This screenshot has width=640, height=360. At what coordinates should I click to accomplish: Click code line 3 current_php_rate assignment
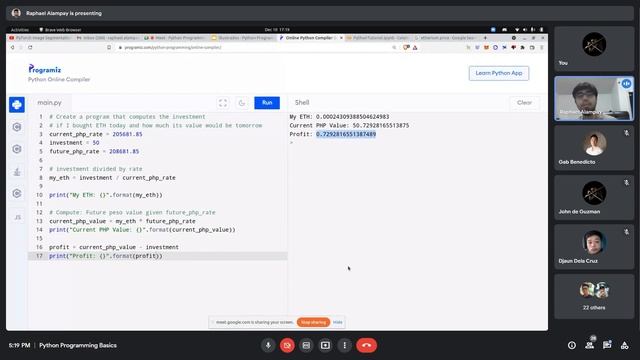[96, 134]
